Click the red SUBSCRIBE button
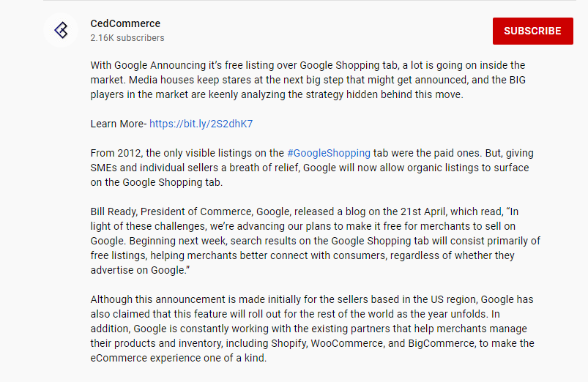 [532, 31]
